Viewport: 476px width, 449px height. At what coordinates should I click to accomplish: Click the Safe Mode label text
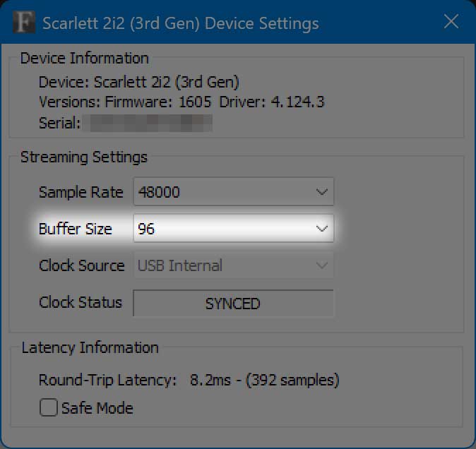pos(97,408)
